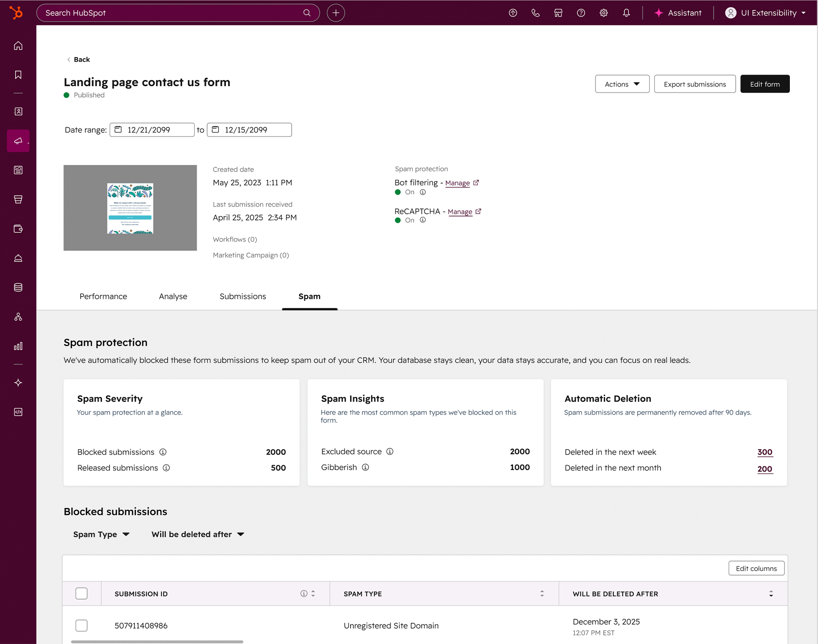Open the Will be deleted after filter
This screenshot has width=818, height=644.
pos(198,535)
